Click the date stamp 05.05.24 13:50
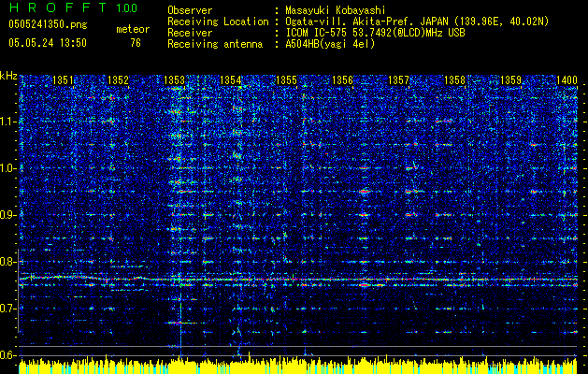Image resolution: width=588 pixels, height=374 pixels. [x=48, y=43]
